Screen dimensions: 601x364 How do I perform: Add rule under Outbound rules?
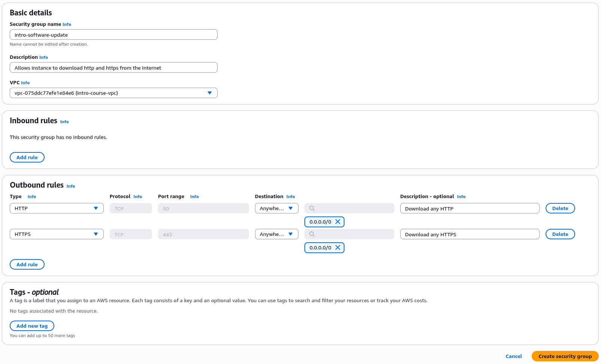coord(27,264)
